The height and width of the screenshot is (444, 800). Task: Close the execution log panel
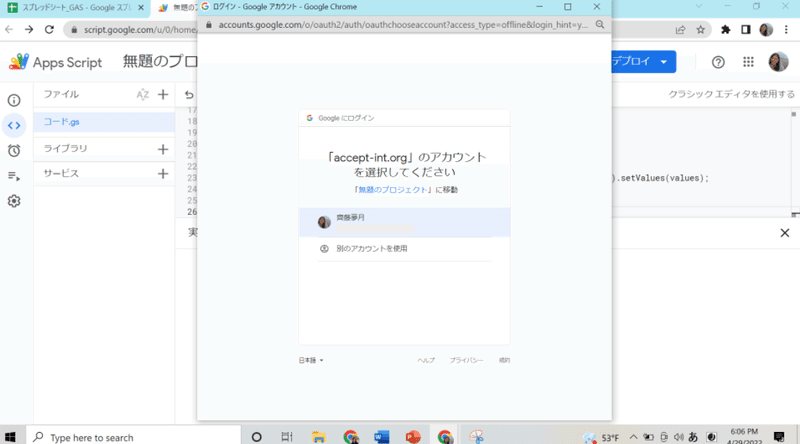[x=785, y=233]
